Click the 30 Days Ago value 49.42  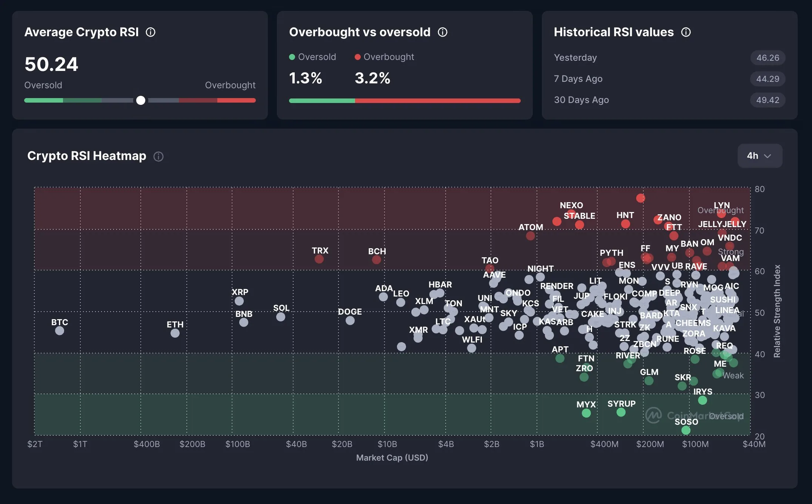(768, 100)
